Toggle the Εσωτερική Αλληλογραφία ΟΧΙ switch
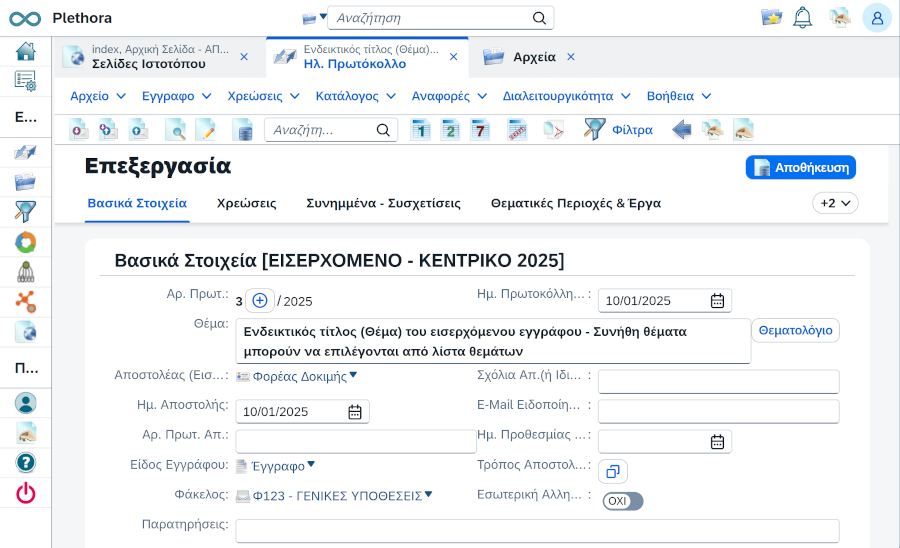The height and width of the screenshot is (548, 900). [623, 501]
